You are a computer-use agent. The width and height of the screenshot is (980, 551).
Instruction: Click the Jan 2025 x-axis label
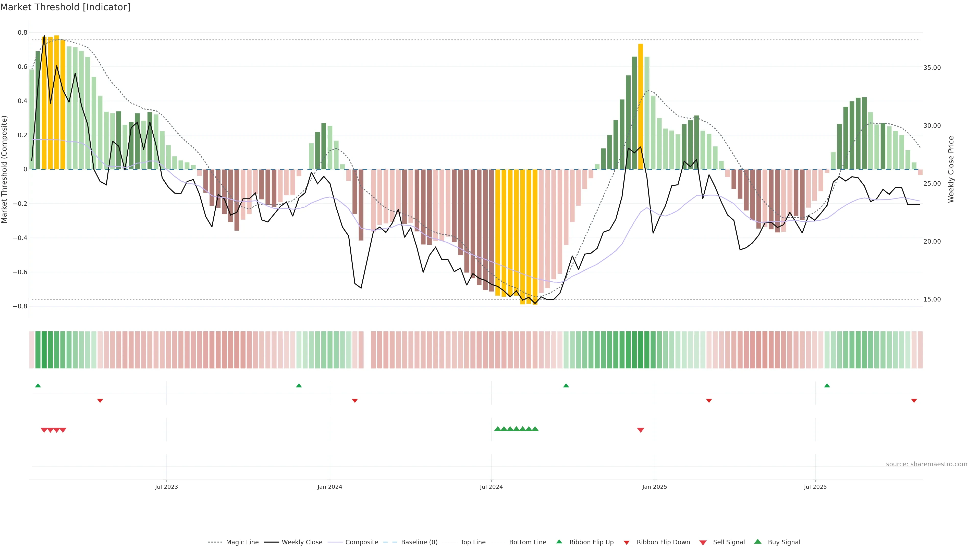pos(654,487)
